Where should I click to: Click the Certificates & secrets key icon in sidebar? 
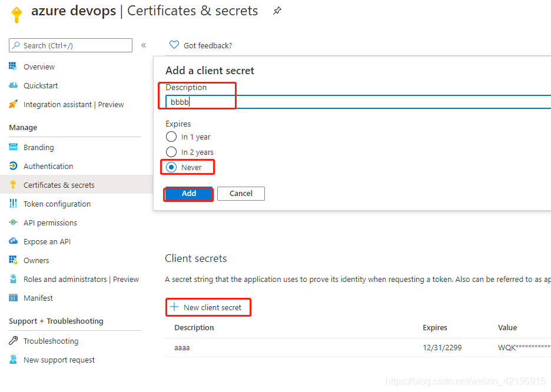coord(13,185)
